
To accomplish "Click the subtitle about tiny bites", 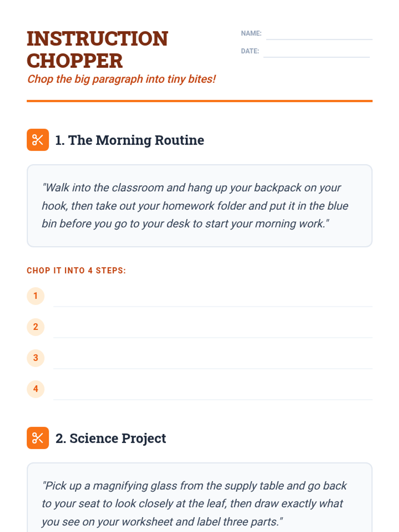I will (121, 79).
